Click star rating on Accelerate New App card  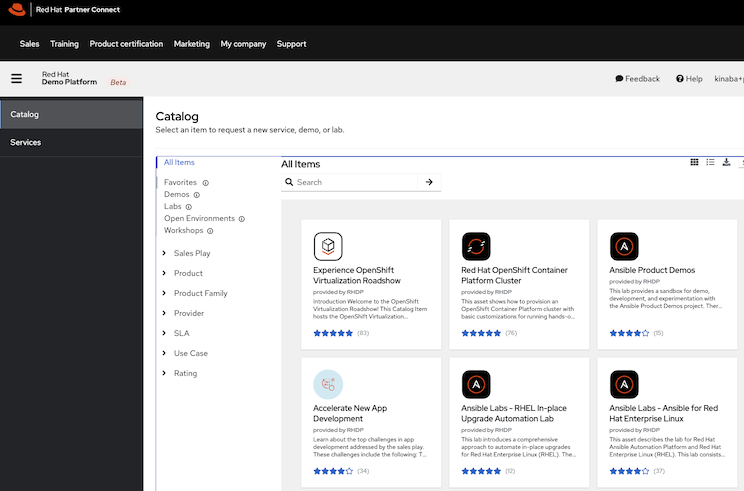[333, 471]
